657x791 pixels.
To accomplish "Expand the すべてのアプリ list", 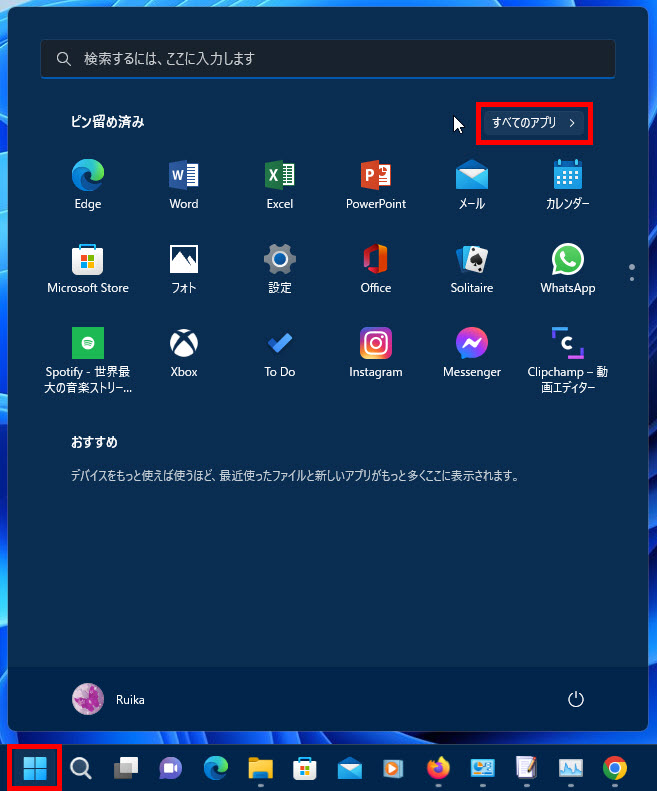I will (534, 123).
